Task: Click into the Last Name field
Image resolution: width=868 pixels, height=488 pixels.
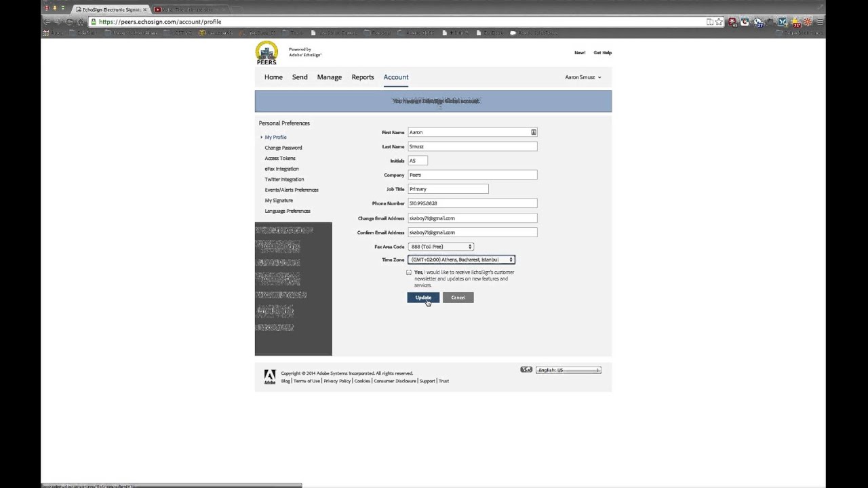Action: pos(472,146)
